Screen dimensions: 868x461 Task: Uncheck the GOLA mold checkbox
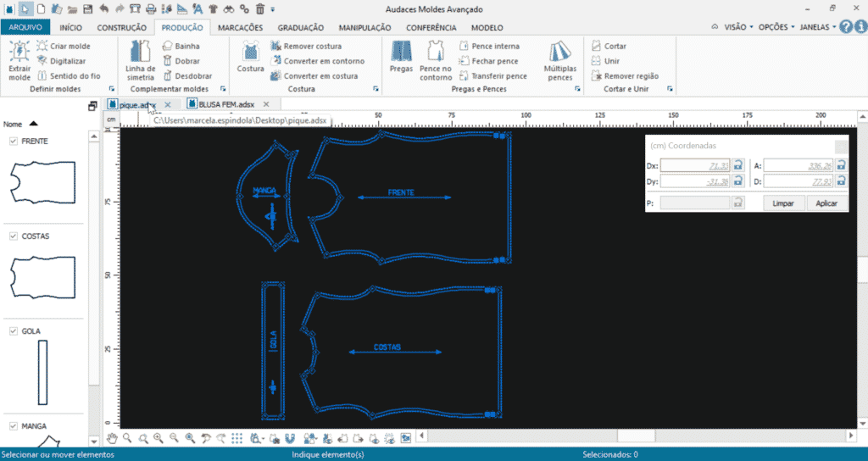point(14,331)
